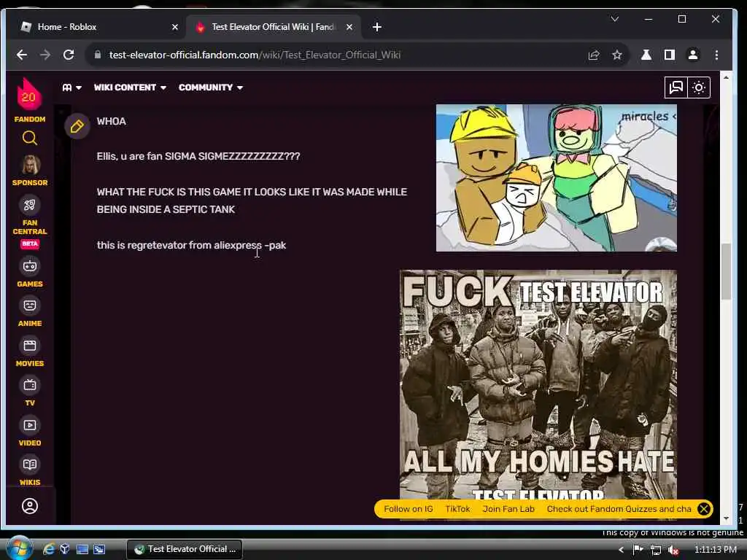Click the scrollbar up arrow
747x560 pixels.
pyautogui.click(x=726, y=77)
